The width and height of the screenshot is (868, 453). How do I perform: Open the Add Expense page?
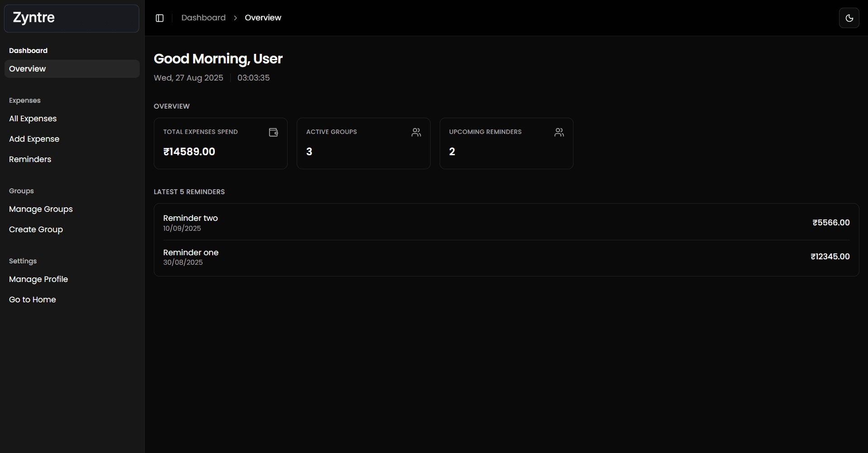[x=34, y=139]
